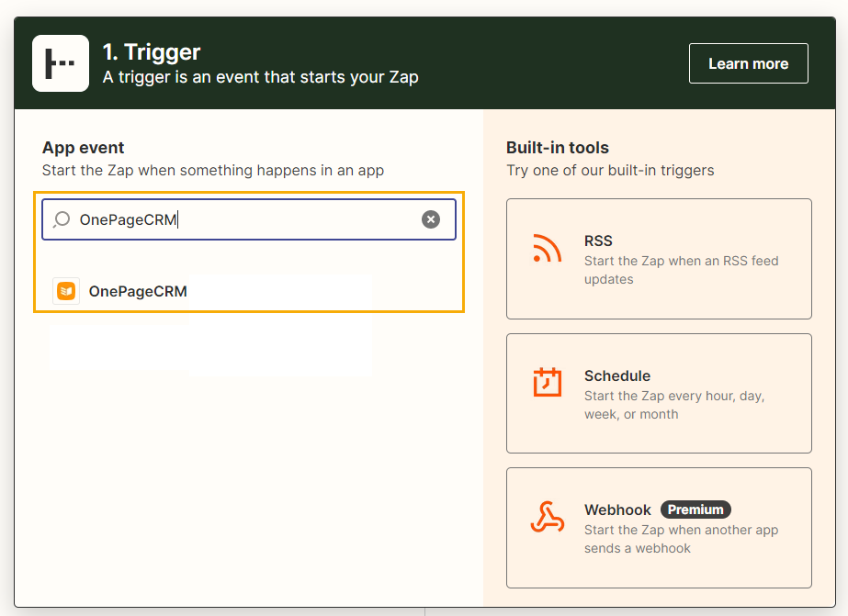Click the Schedule calendar icon

coord(548,382)
